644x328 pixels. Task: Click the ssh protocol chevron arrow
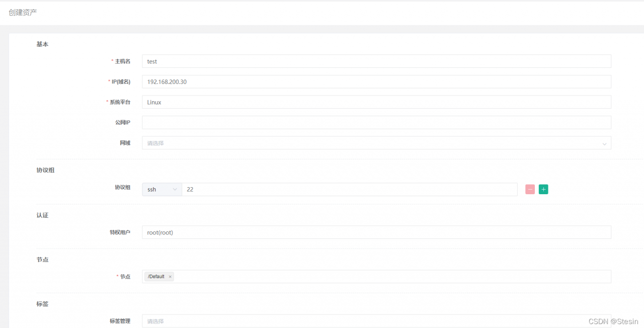(175, 190)
